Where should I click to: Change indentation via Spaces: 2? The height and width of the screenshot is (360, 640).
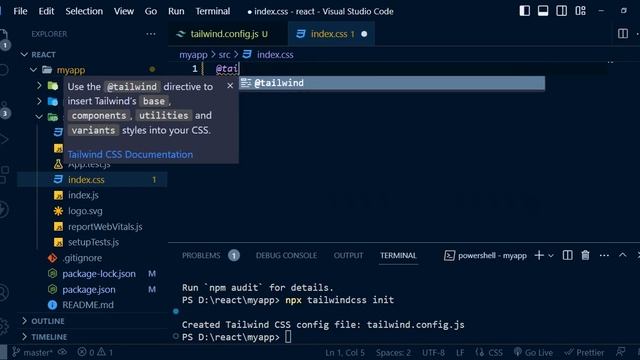393,353
